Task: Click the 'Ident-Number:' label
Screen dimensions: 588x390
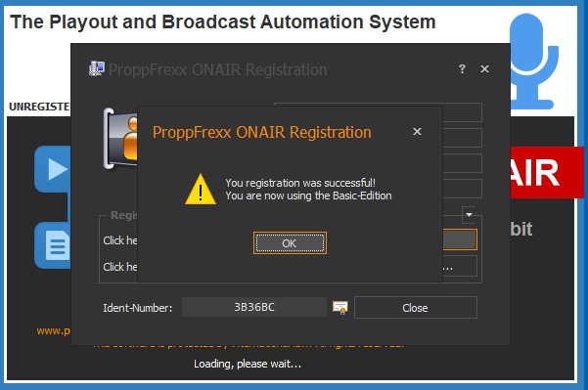Action: (138, 308)
